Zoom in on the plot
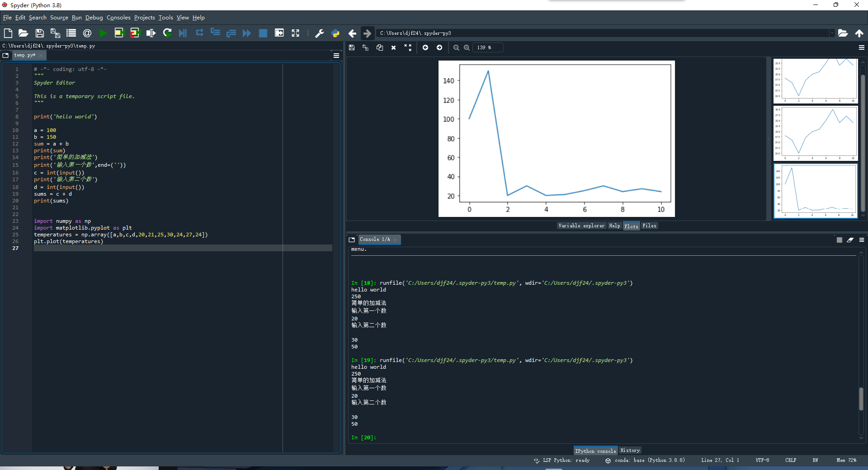The height and width of the screenshot is (470, 868). [467, 47]
